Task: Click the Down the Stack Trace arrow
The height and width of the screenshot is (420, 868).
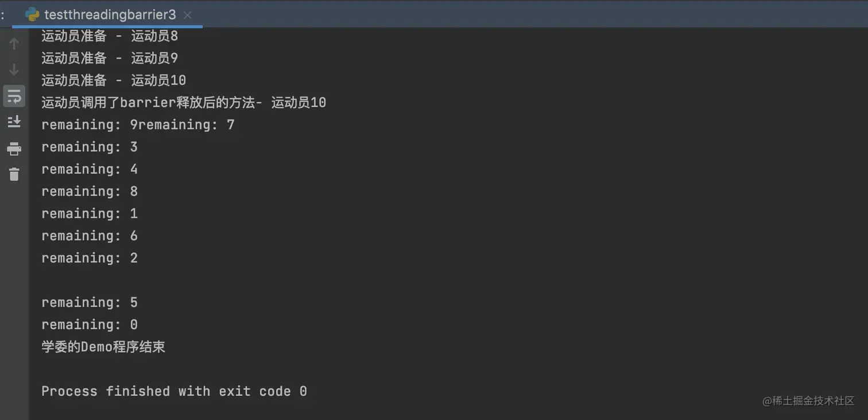Action: click(x=14, y=70)
